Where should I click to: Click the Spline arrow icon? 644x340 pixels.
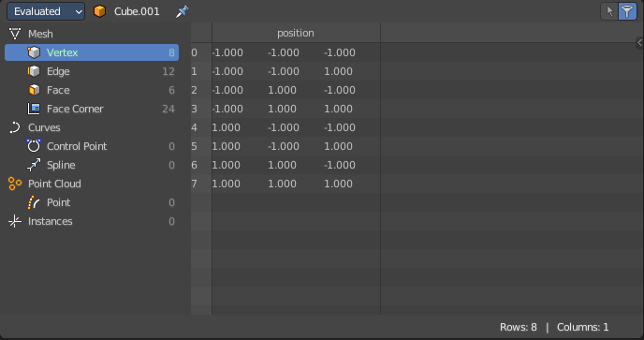point(34,165)
